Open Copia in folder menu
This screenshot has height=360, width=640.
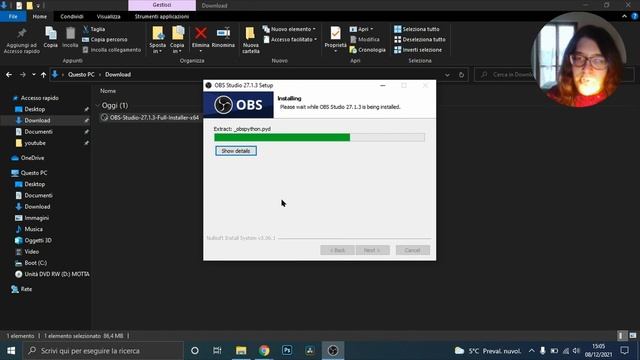177,40
